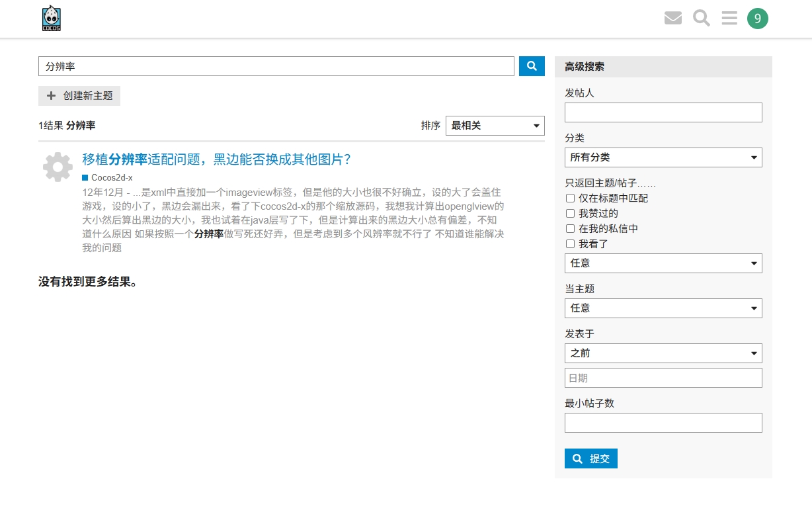
Task: Click the 日期 date input field
Action: 663,377
